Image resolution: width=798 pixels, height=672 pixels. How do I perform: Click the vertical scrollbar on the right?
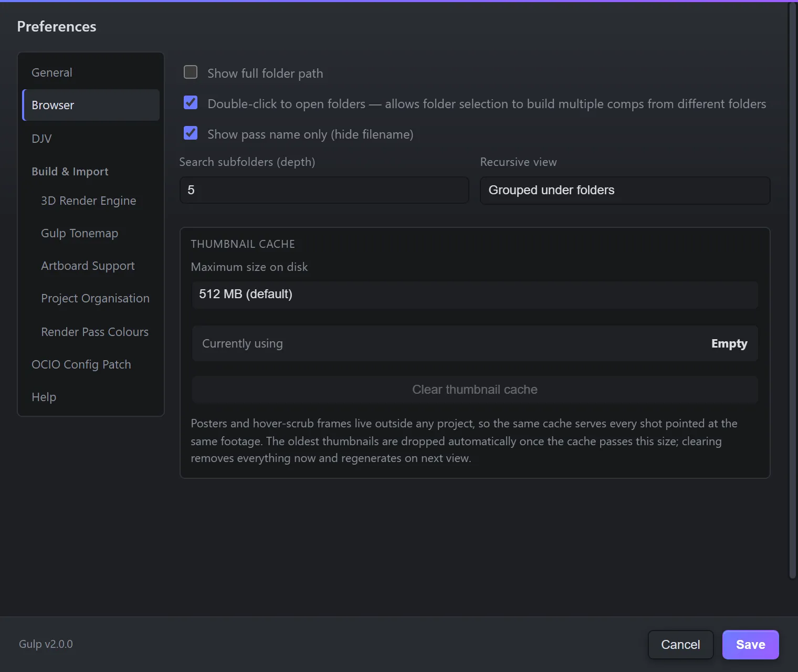point(793,290)
